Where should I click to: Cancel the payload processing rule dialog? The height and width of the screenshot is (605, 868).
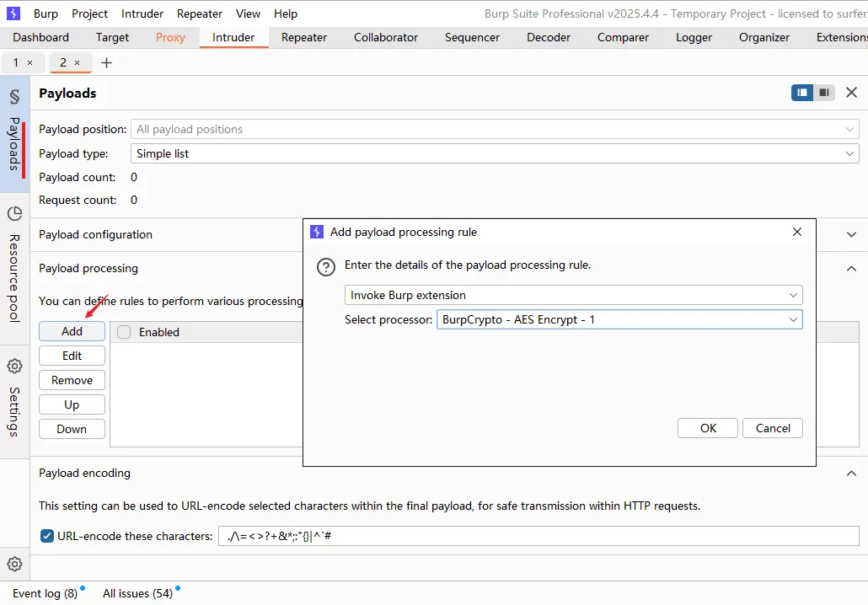coord(772,428)
